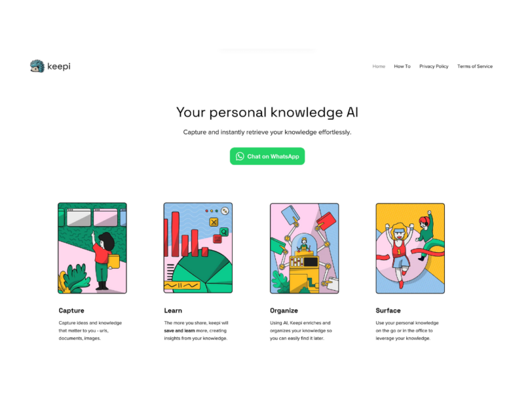Click the main headline 'Your personal knowledge AI'
Viewport: 532px width, 399px height.
[267, 112]
